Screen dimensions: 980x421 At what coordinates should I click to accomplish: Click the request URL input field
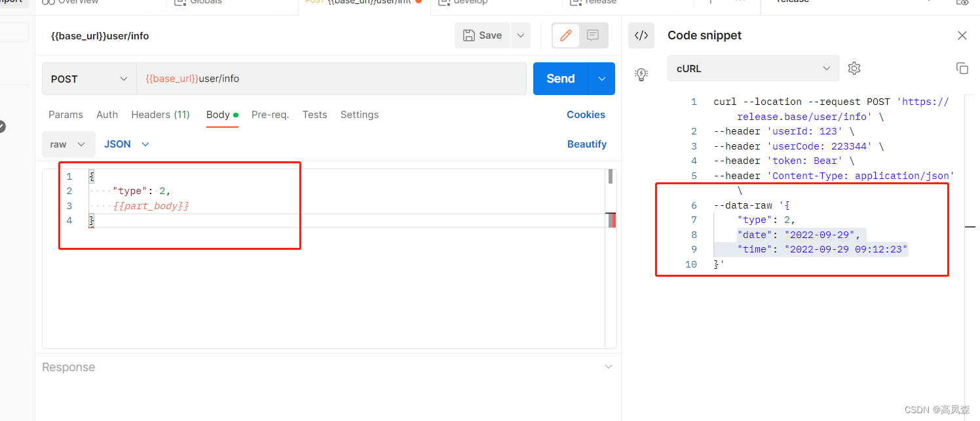pyautogui.click(x=331, y=79)
